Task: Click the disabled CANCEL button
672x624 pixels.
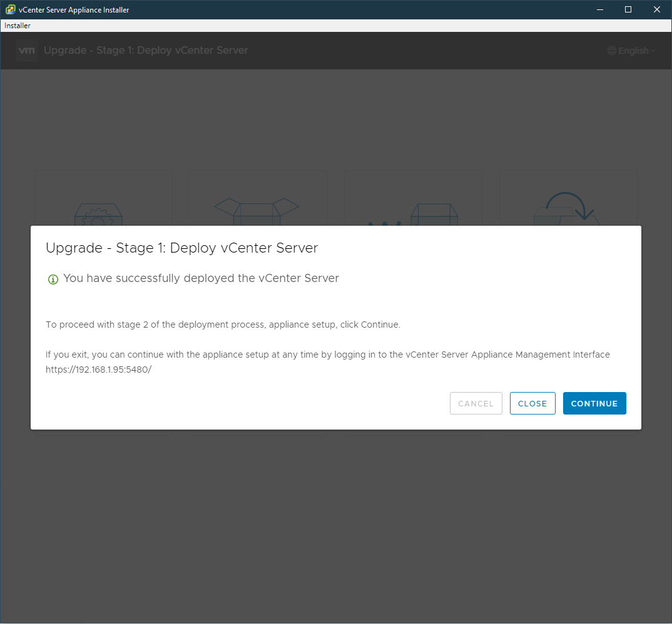Action: click(x=476, y=403)
